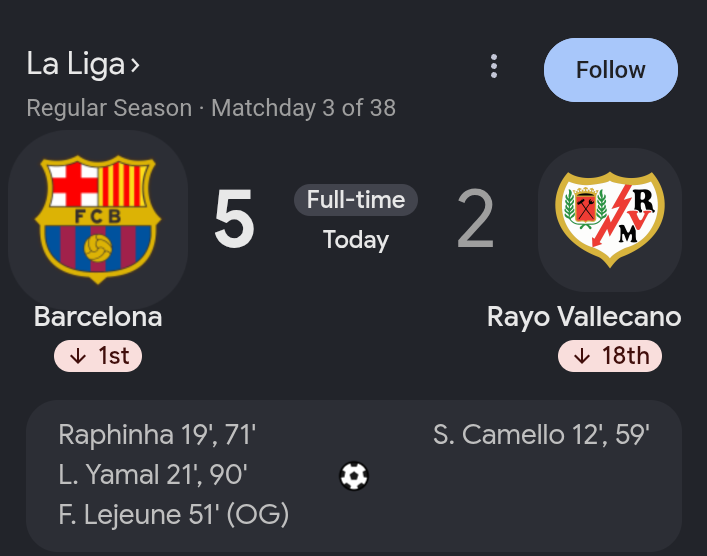Follow this La Liga match
The width and height of the screenshot is (707, 556).
611,70
